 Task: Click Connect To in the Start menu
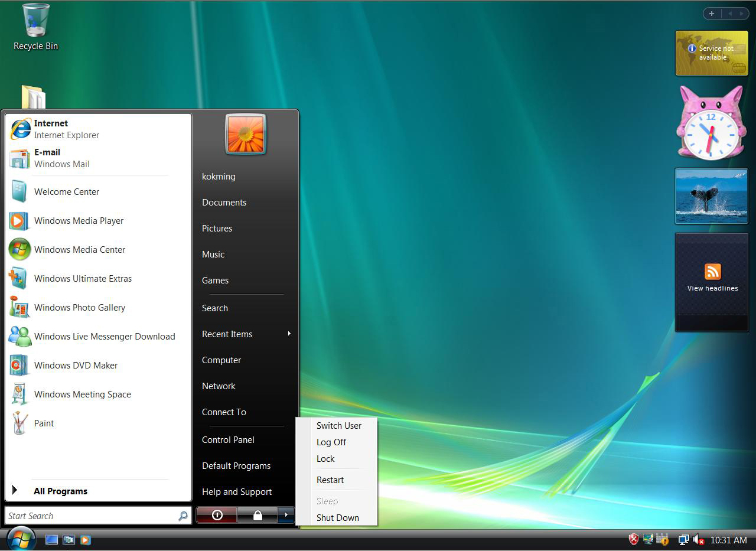click(224, 412)
